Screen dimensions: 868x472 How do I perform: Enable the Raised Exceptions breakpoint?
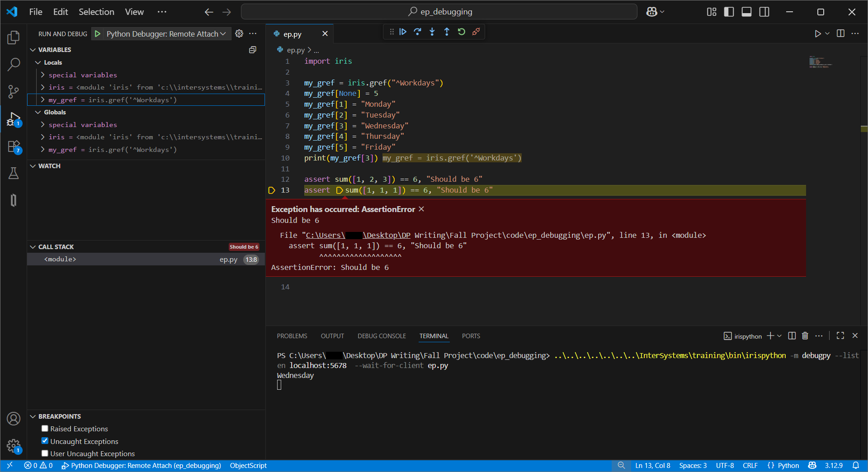45,428
